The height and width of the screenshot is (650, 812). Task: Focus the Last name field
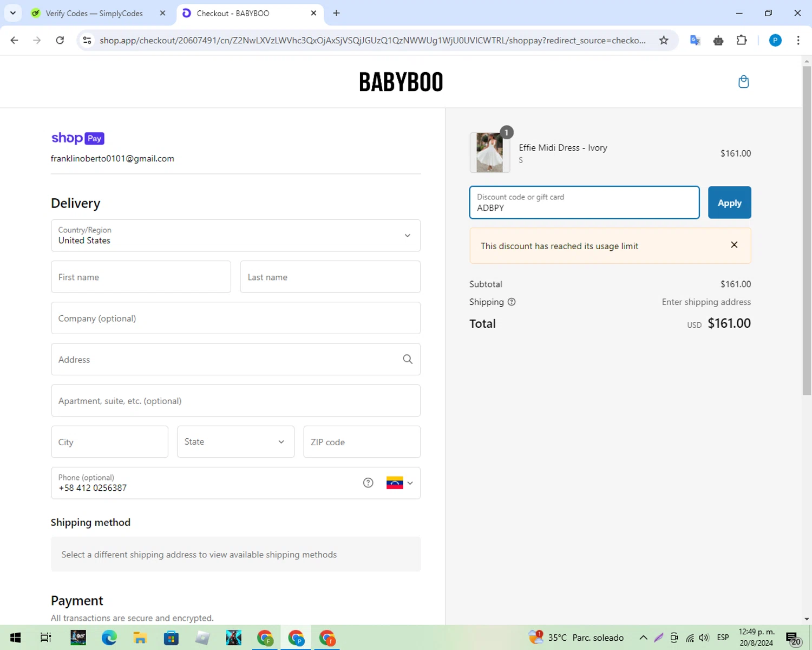[330, 277]
